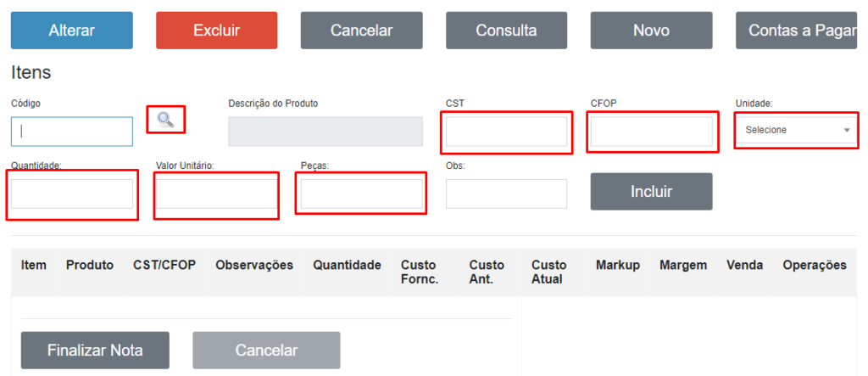868x376 pixels.
Task: Click the top Cancelar button
Action: (x=361, y=31)
